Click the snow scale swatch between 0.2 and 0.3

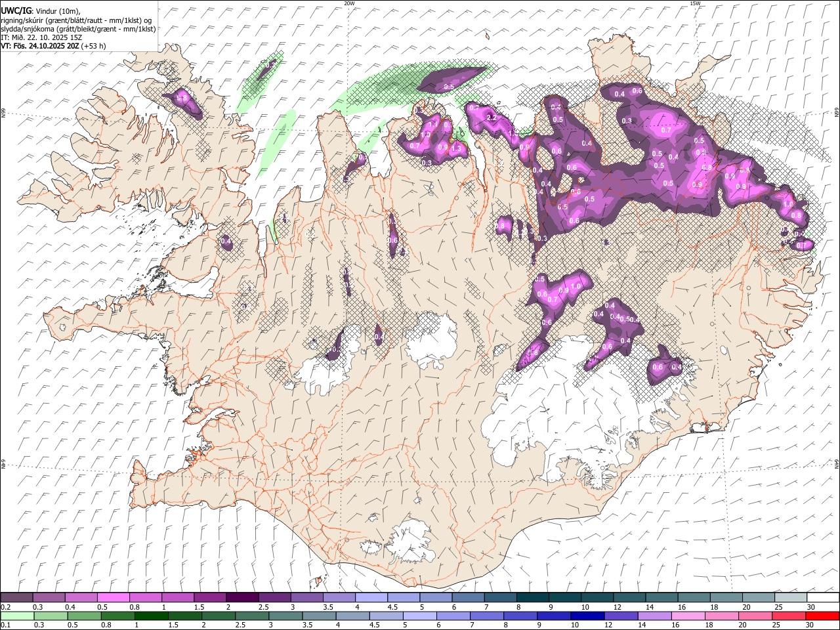(16, 598)
